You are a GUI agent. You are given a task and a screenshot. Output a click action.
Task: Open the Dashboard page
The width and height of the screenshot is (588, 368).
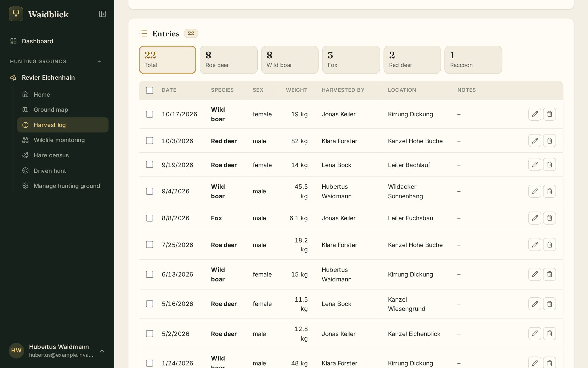coord(57,41)
